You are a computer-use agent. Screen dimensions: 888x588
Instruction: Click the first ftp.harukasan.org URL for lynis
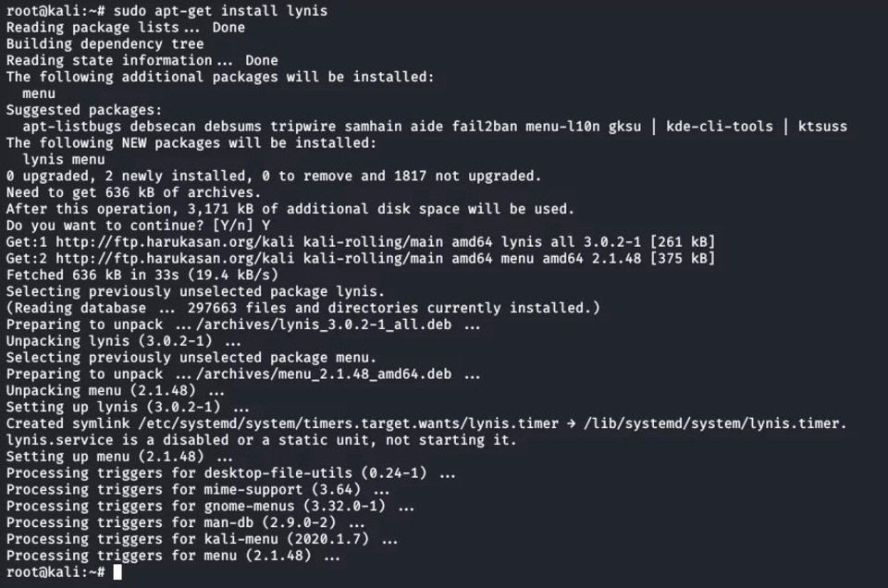(175, 242)
